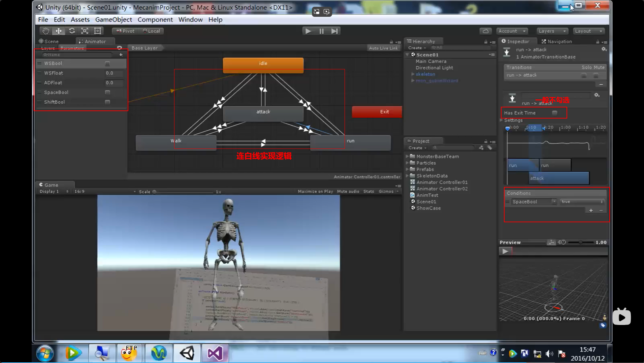Screen dimensions: 644x363
Task: Open the Layers dropdown
Action: point(552,31)
